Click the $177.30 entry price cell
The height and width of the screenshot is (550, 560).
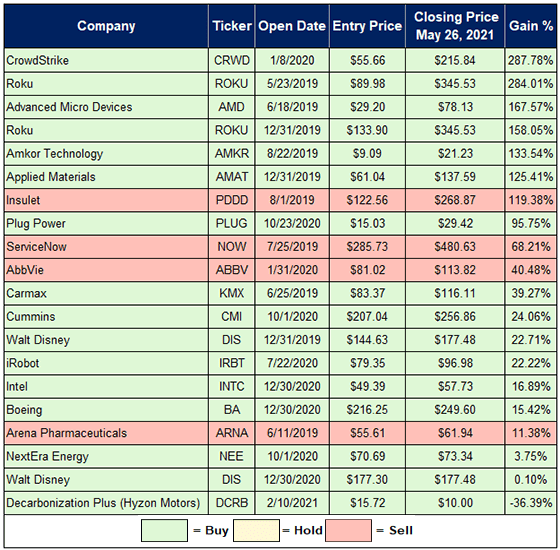(368, 480)
